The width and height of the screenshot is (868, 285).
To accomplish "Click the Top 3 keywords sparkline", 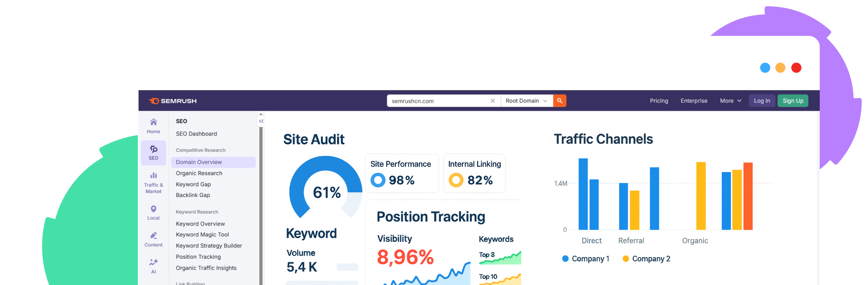I will point(500,258).
